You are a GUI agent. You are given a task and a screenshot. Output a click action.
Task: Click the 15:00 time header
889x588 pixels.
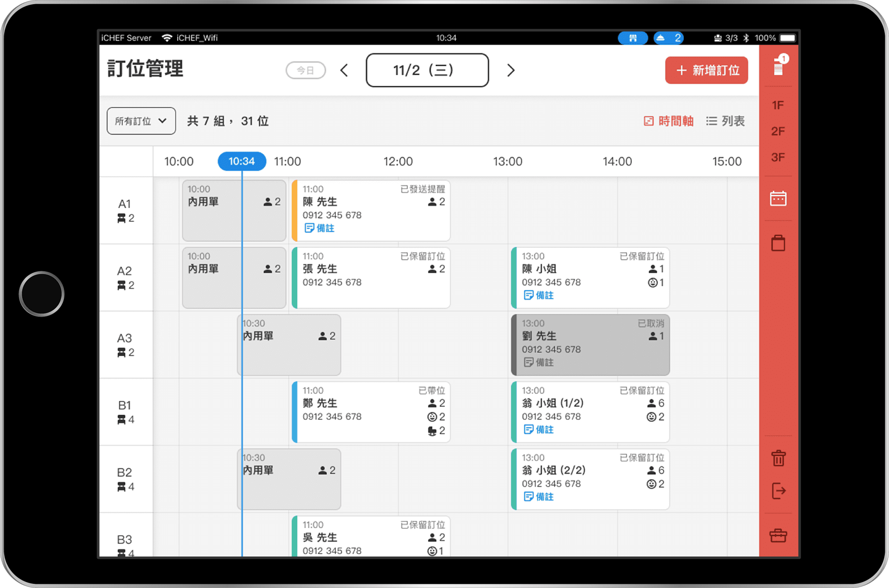tap(727, 162)
